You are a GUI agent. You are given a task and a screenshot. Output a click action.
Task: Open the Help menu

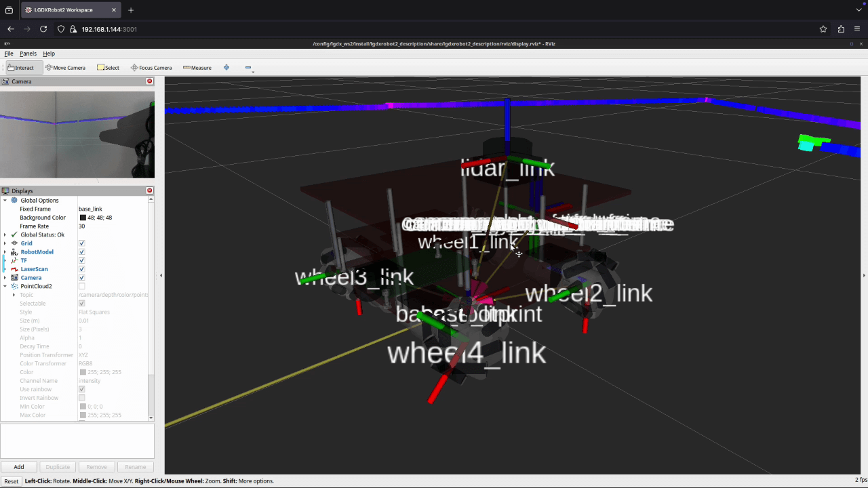(x=48, y=54)
